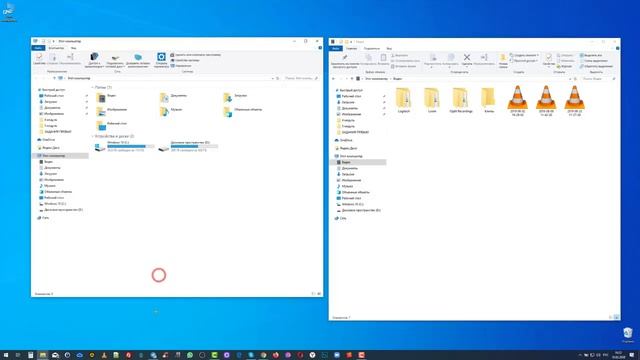Open the Поделиться tab in Video window
Screen dimensions: 640x360
click(371, 49)
